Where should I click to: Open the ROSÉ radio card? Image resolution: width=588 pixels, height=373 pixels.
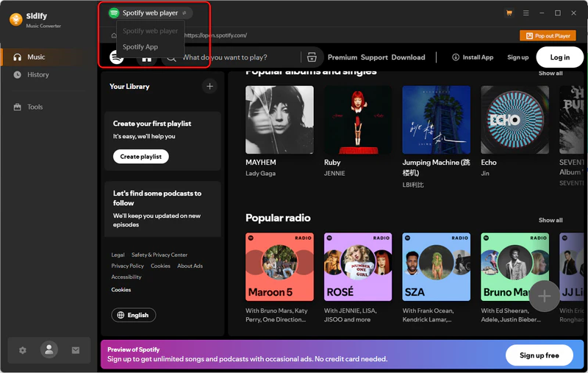(x=358, y=267)
